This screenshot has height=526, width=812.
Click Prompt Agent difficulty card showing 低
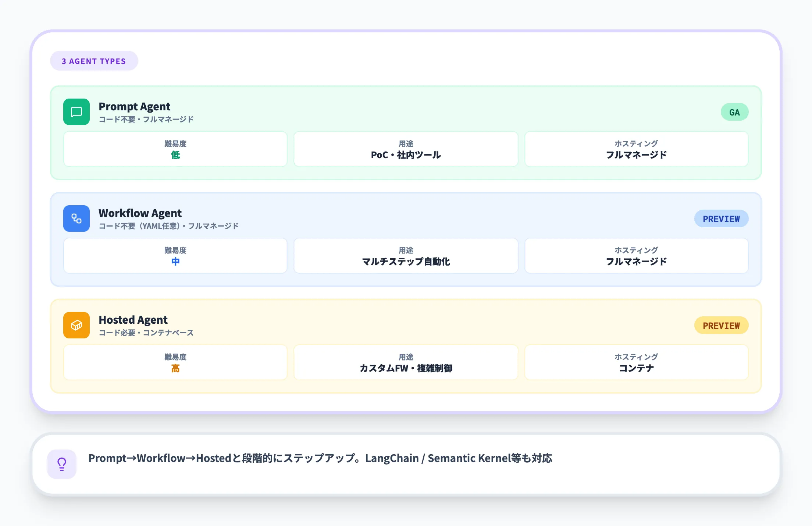175,149
